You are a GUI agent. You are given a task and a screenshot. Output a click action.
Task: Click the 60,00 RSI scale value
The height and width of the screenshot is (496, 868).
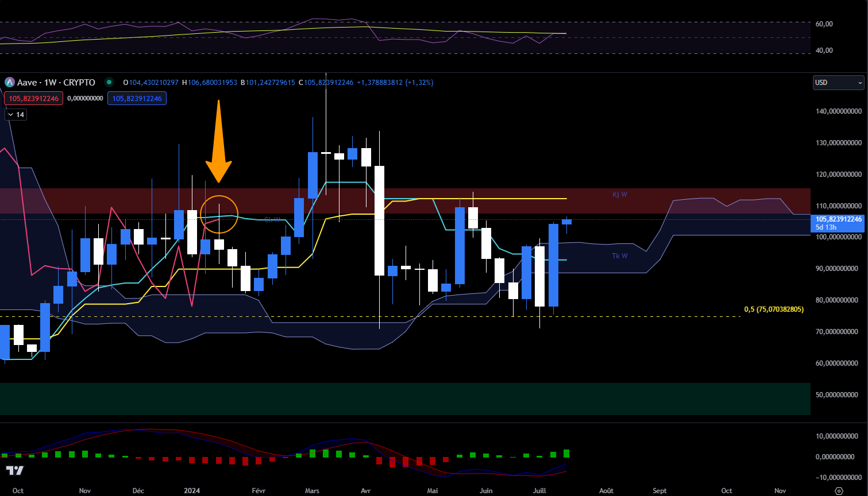pyautogui.click(x=824, y=24)
